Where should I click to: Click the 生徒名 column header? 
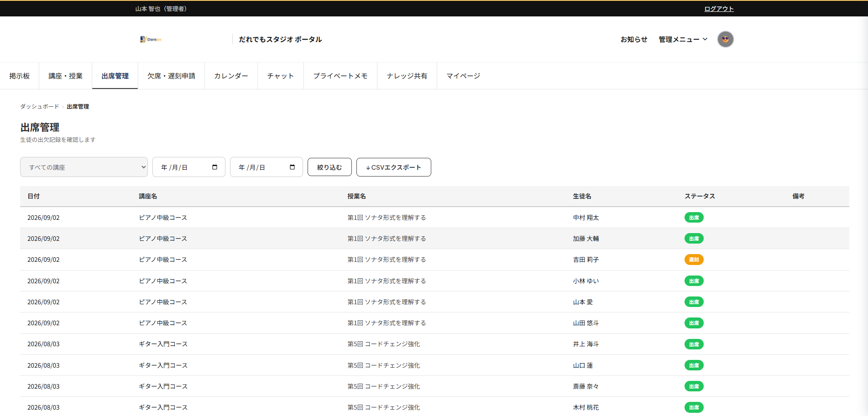pos(582,196)
